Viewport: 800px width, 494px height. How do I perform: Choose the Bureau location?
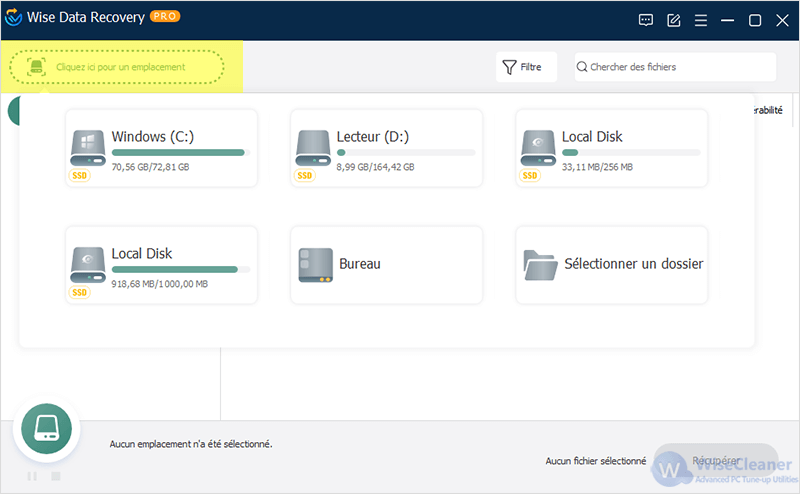click(386, 265)
